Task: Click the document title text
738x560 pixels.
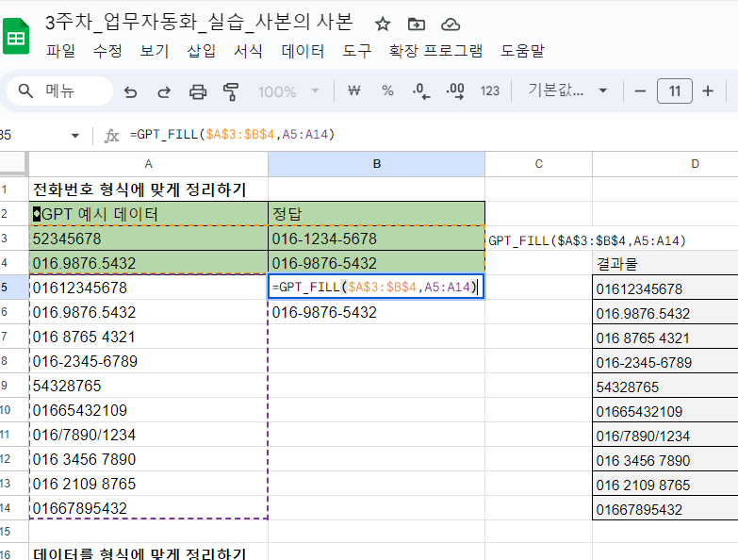Action: (199, 22)
